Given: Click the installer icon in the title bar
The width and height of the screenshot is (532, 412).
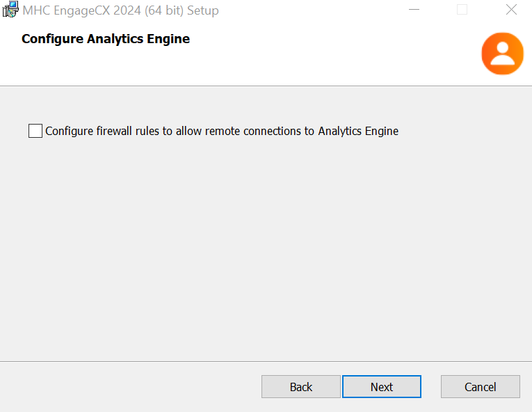Looking at the screenshot, I should coord(10,10).
